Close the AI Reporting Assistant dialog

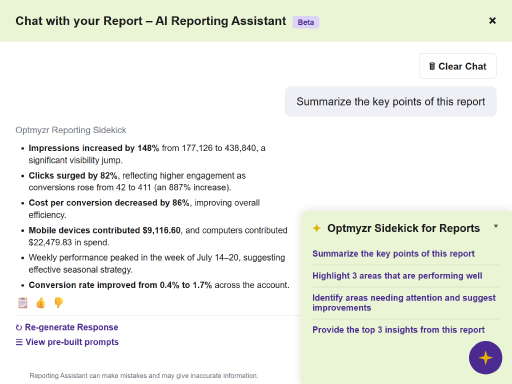(x=492, y=21)
